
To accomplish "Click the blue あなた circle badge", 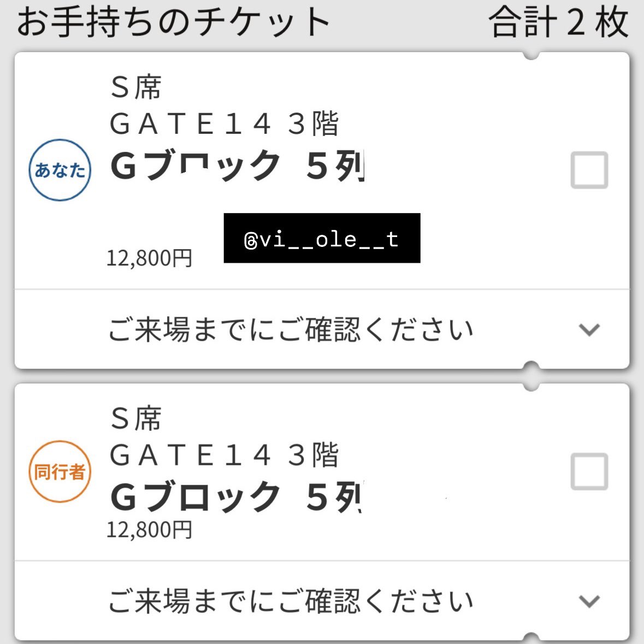I will pyautogui.click(x=60, y=170).
